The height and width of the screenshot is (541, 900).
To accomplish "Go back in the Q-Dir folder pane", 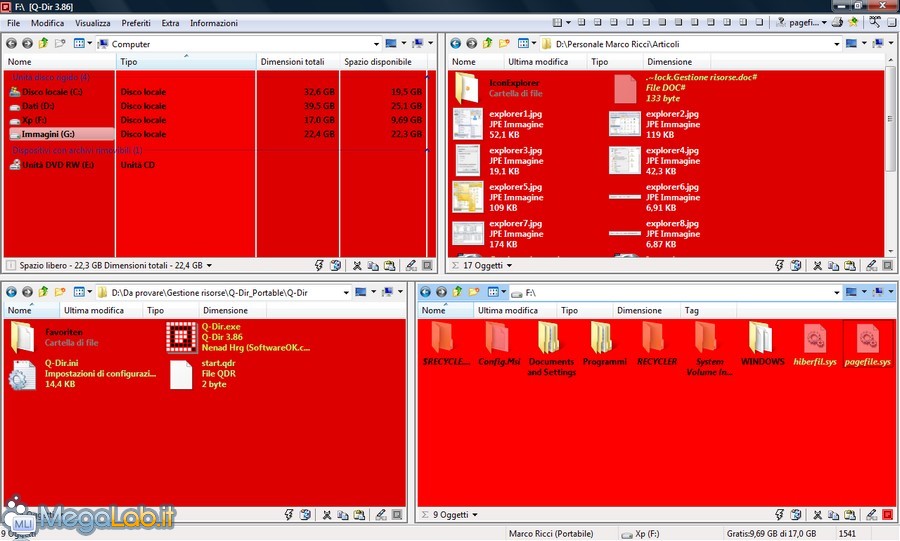I will [x=11, y=292].
